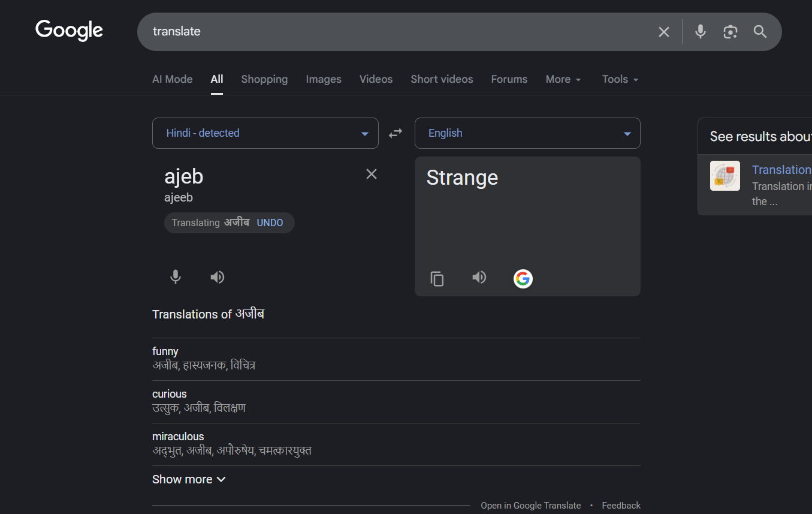Undo the transliteration with UNDO
This screenshot has height=514, width=812.
pos(270,223)
